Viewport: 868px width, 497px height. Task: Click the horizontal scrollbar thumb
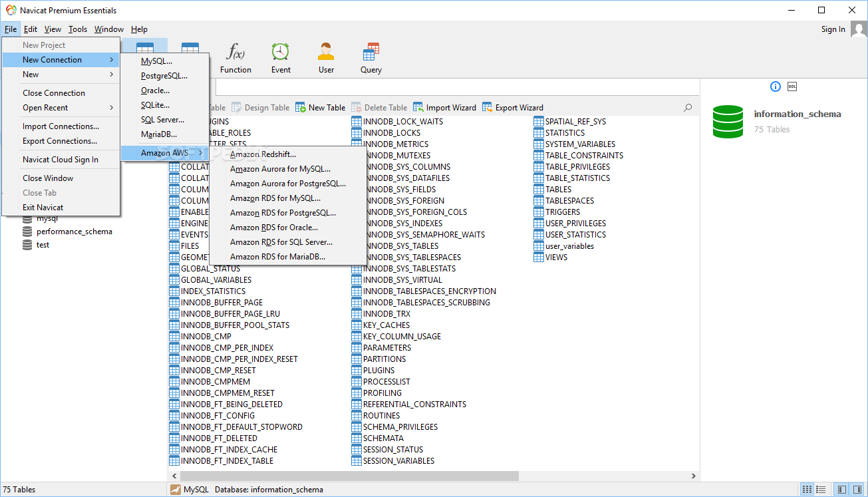pos(349,476)
